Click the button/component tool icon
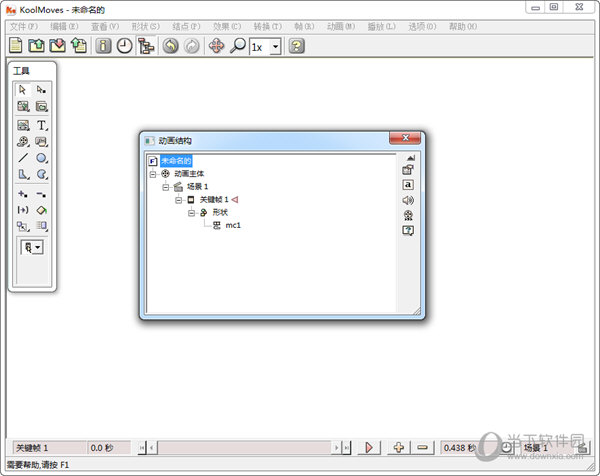Screen dimensions: 600x476 (41, 142)
